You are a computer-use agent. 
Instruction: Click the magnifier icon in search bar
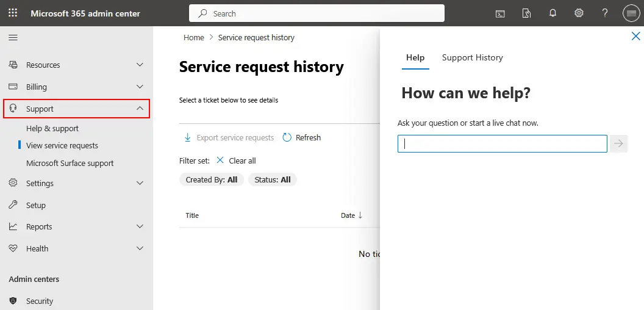[x=202, y=13]
